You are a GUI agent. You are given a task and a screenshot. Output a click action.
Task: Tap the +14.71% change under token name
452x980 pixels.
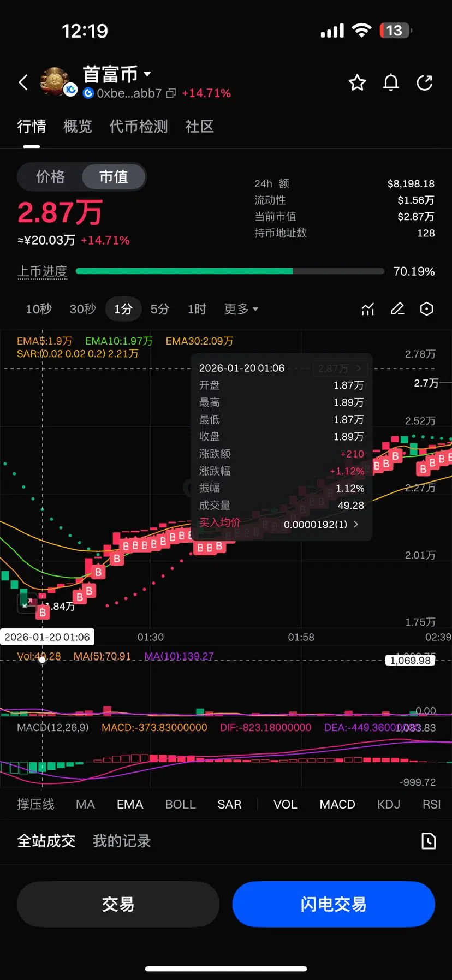coord(206,93)
